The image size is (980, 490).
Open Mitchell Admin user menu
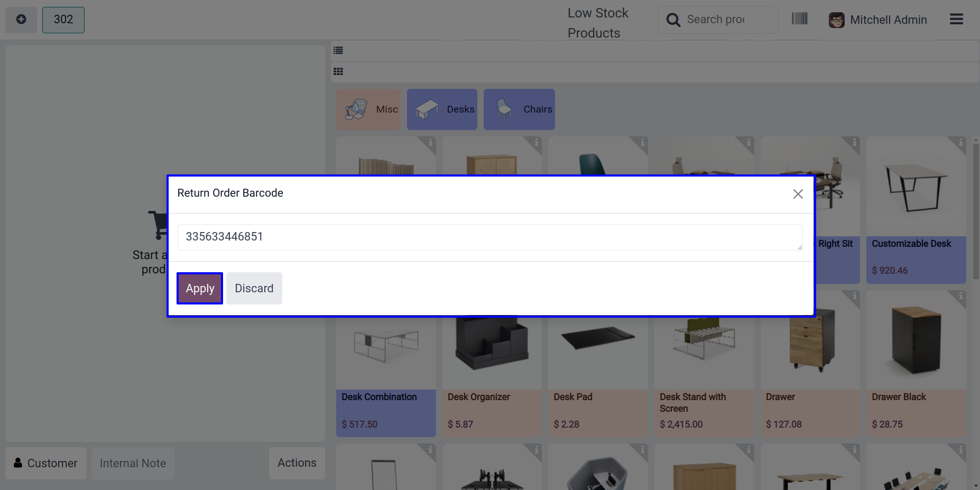(878, 20)
